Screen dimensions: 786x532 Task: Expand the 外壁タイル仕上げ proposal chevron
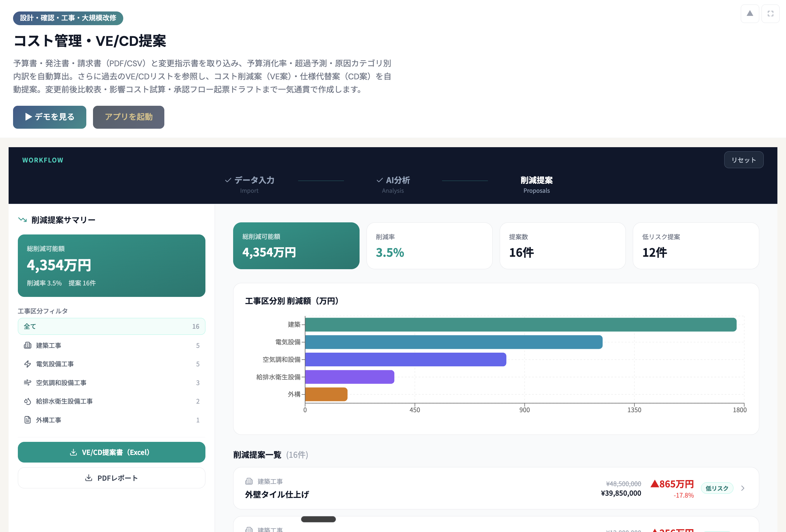(743, 488)
